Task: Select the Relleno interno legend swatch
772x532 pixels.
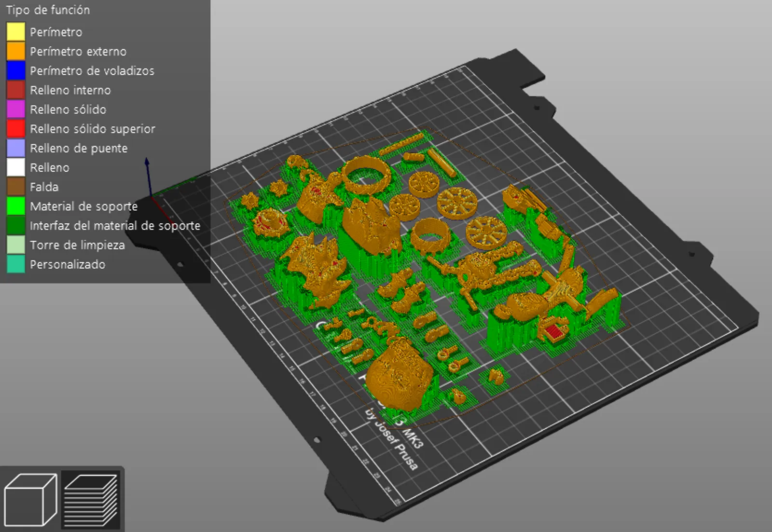Action: click(16, 90)
